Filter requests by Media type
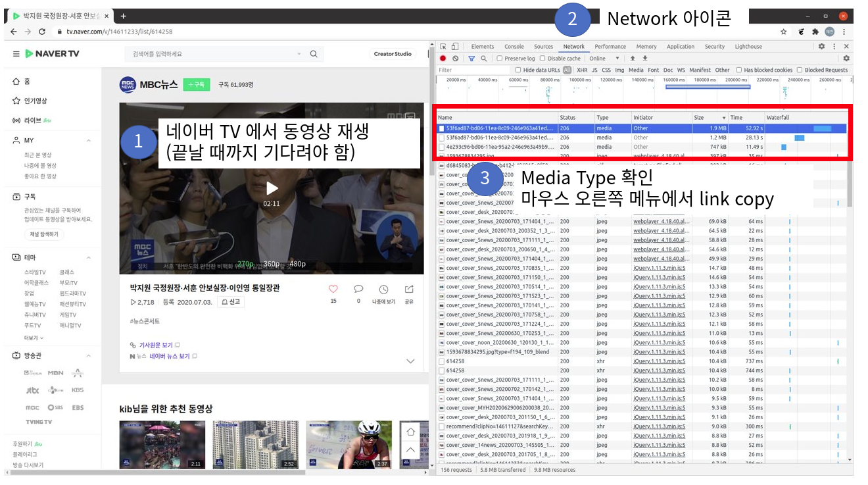The height and width of the screenshot is (485, 868). (636, 70)
